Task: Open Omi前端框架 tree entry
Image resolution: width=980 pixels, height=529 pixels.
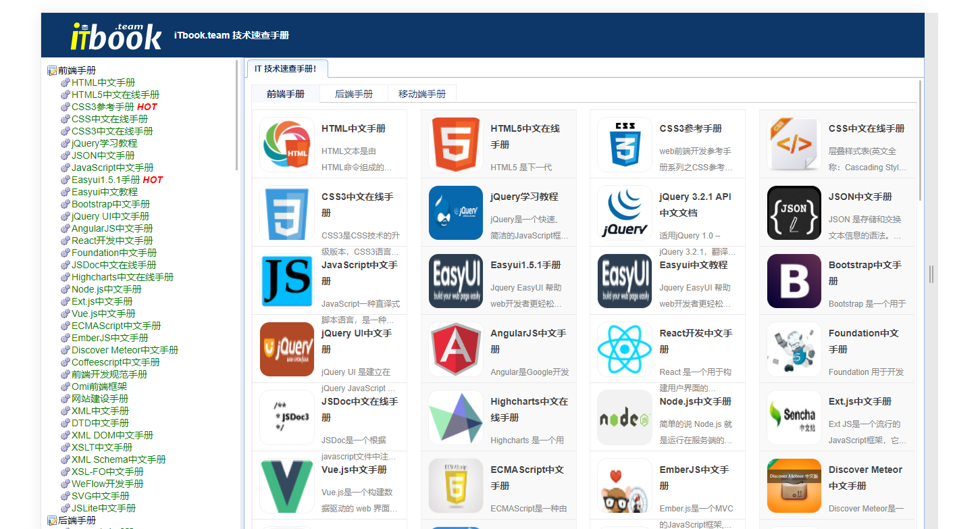Action: pos(99,386)
